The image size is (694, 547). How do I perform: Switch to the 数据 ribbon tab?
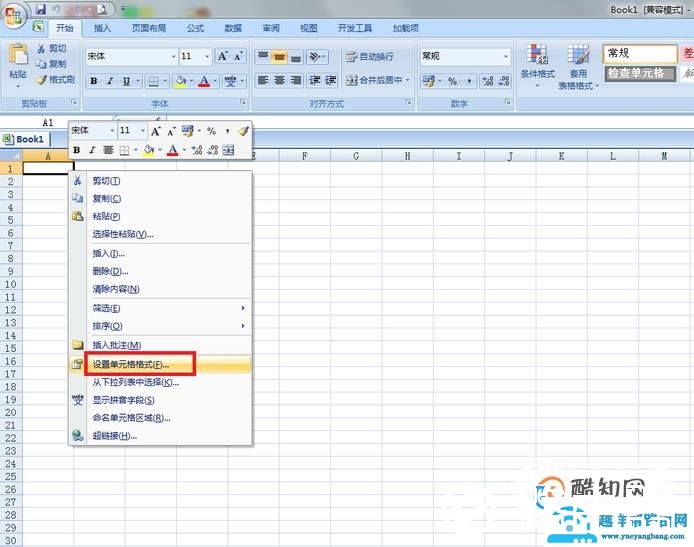tap(233, 28)
